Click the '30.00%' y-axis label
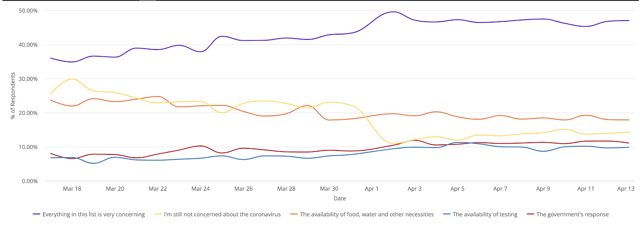Screen dimensions: 644x228 point(28,79)
